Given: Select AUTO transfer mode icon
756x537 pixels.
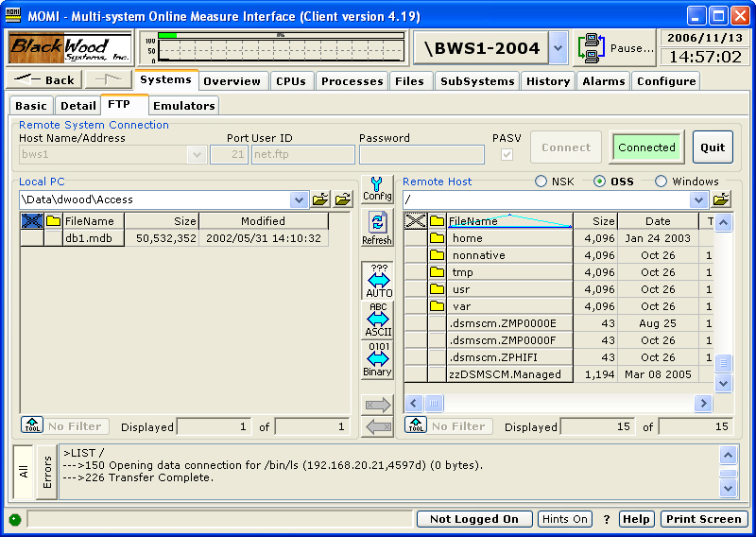Looking at the screenshot, I should pyautogui.click(x=378, y=281).
